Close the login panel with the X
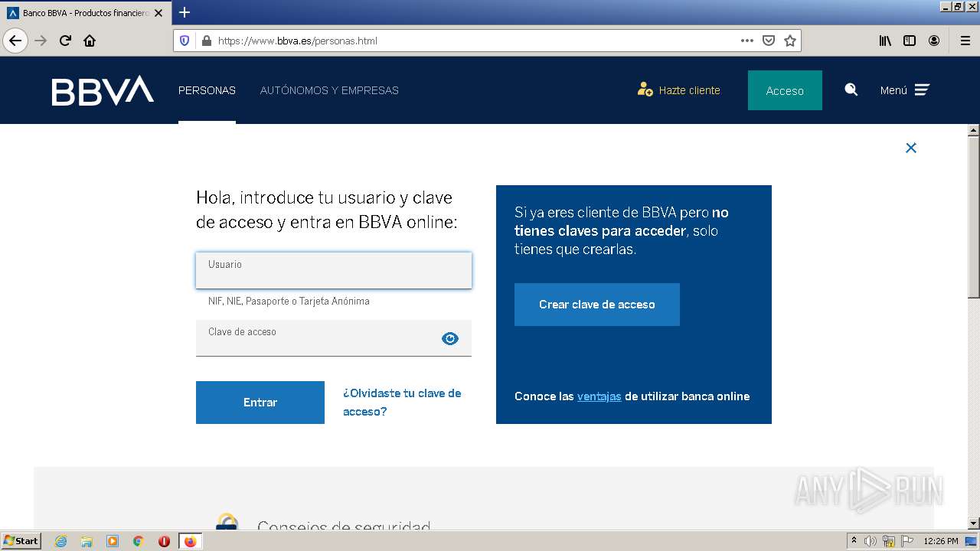 click(x=911, y=148)
